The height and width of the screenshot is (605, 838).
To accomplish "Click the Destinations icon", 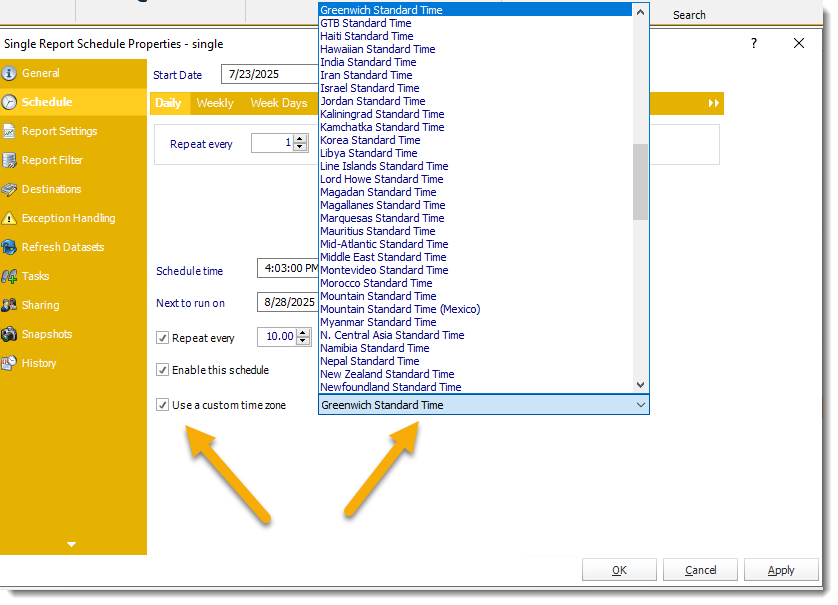I will pyautogui.click(x=9, y=189).
